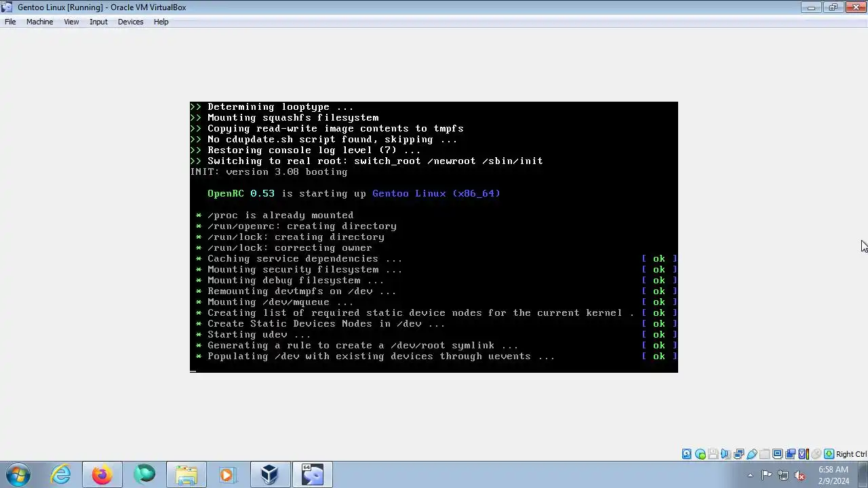
Task: Click the 'Starting udev ...' line
Action: click(258, 335)
